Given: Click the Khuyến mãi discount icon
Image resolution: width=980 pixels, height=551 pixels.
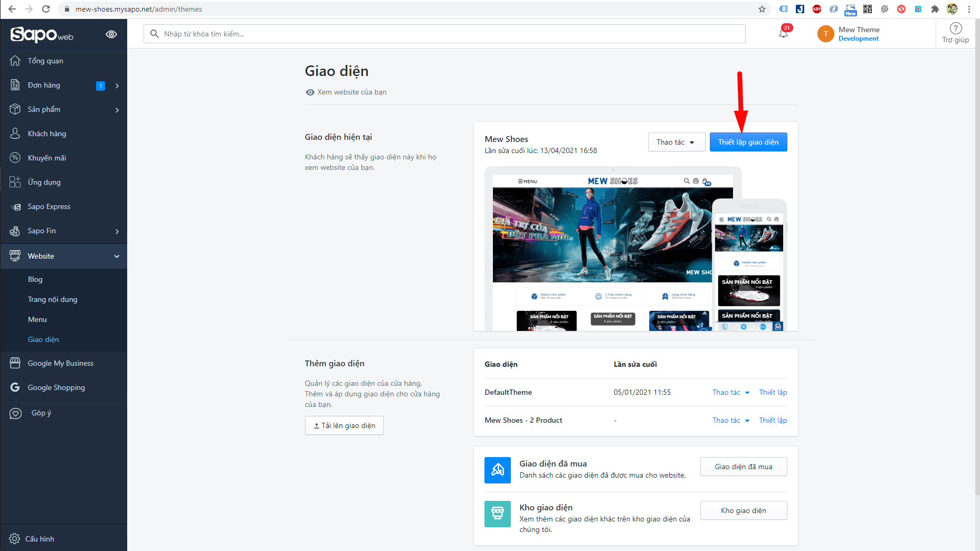Looking at the screenshot, I should tap(15, 158).
